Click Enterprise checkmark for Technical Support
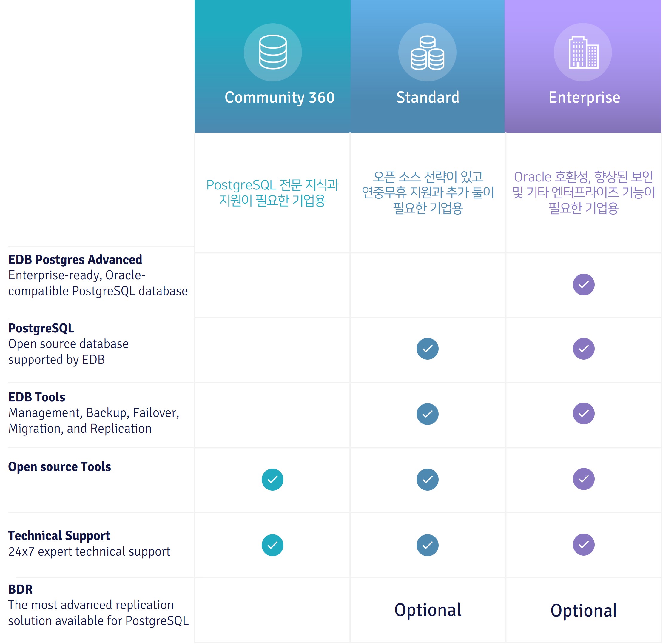Screen dimensions: 663x644 click(x=584, y=545)
